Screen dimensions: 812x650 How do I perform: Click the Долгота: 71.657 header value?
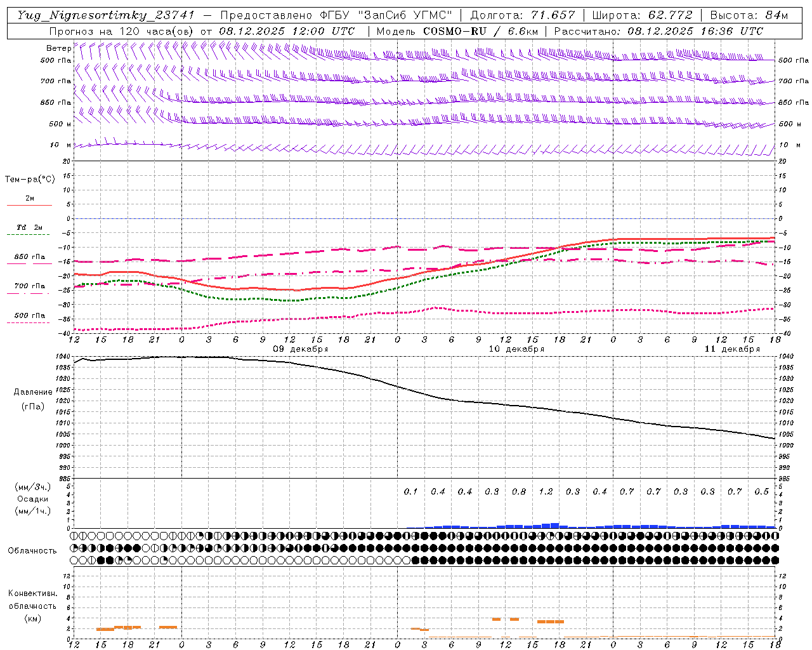click(x=523, y=15)
